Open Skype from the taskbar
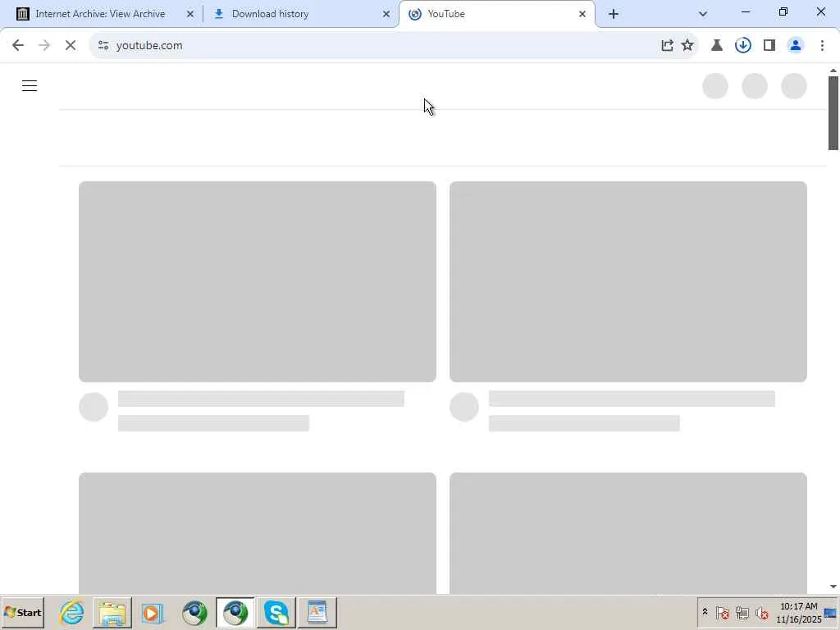The height and width of the screenshot is (630, 840). [276, 612]
